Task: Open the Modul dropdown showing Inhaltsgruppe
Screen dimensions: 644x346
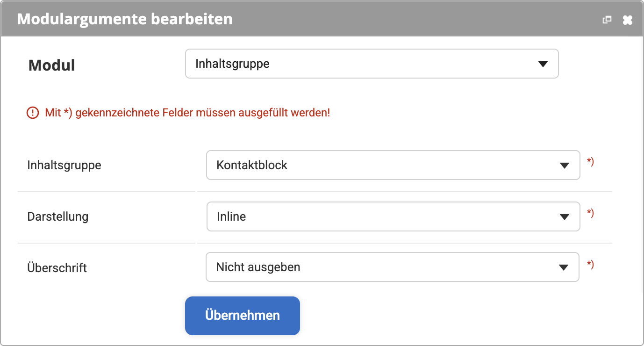Action: [x=372, y=64]
